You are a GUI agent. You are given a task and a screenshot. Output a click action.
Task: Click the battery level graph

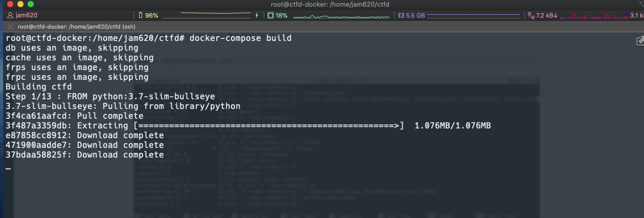[x=205, y=15]
